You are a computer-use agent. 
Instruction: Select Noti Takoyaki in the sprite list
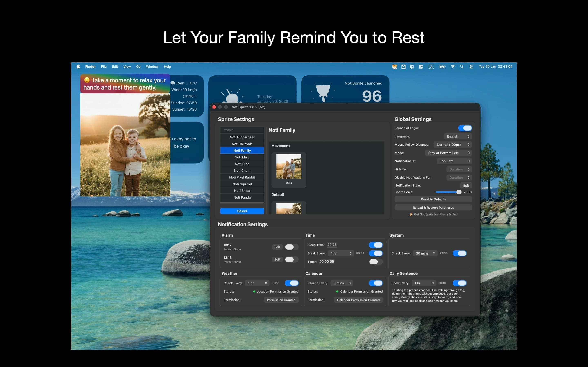click(242, 144)
